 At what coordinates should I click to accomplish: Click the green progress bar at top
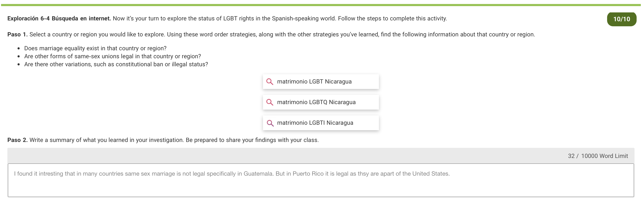[x=321, y=5]
